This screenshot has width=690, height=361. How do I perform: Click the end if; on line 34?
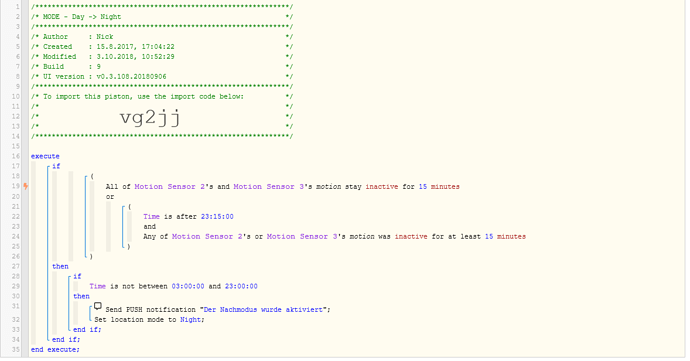[66, 339]
